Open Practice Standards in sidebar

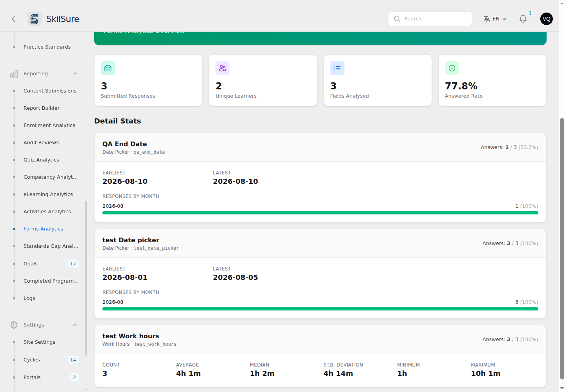[x=47, y=47]
